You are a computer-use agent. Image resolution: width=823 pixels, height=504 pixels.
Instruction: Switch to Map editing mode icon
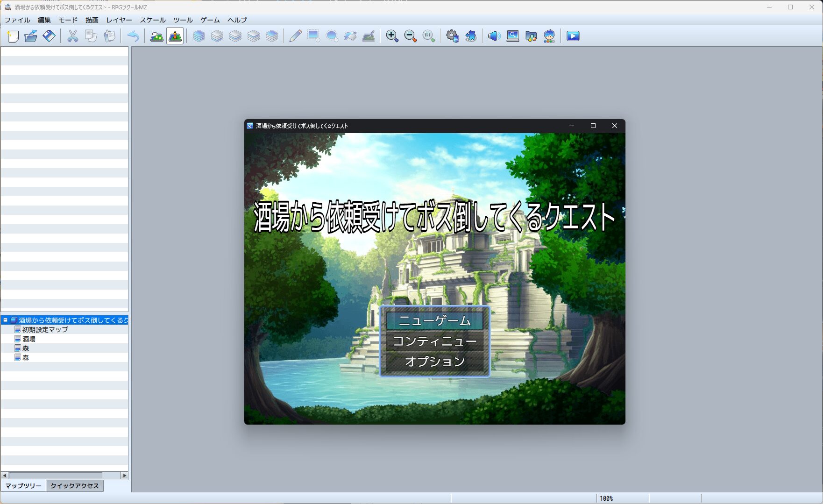coord(157,36)
